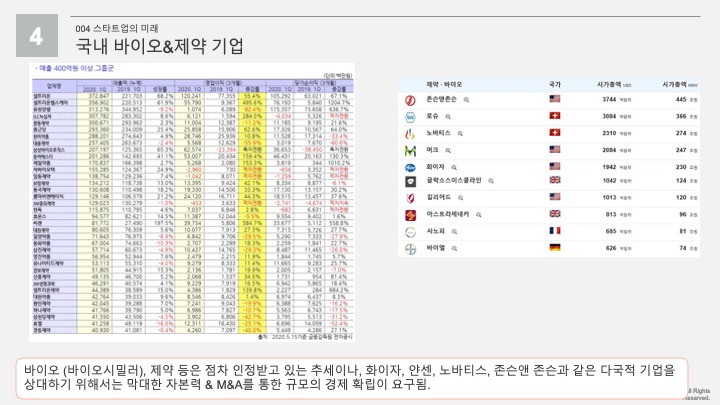Screen dimensions: 720x405
Task: Click the magnifier icon next to 글락소스미스클라인
Action: click(491, 181)
